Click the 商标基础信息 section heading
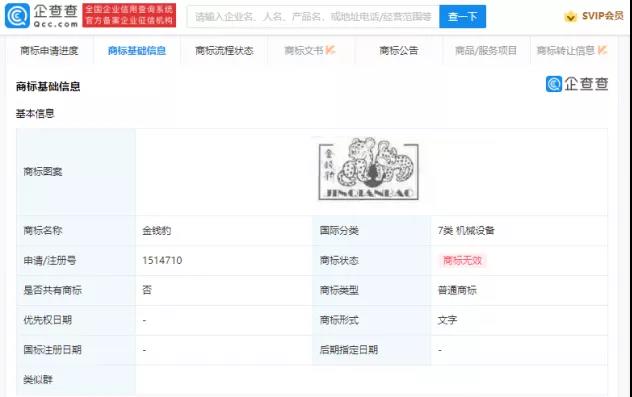The height and width of the screenshot is (397, 632). (x=48, y=87)
